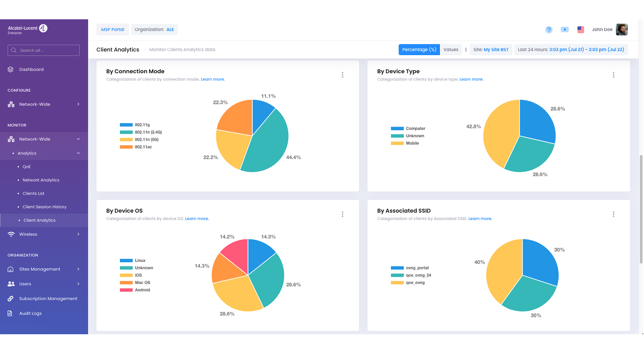Image resolution: width=644 pixels, height=362 pixels.
Task: Click the help question mark icon
Action: click(x=549, y=30)
